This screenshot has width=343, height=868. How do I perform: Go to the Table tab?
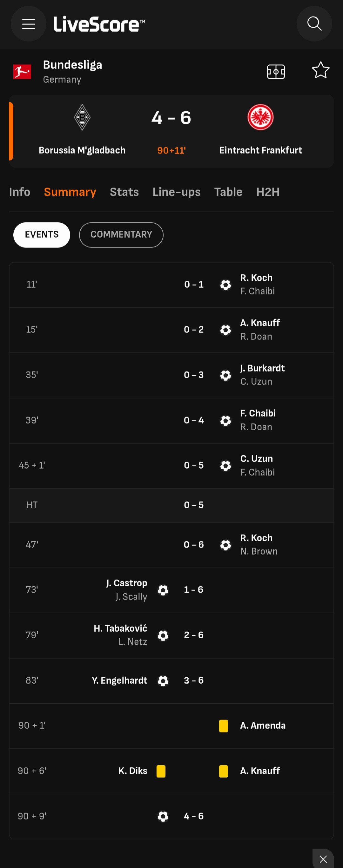tap(228, 192)
